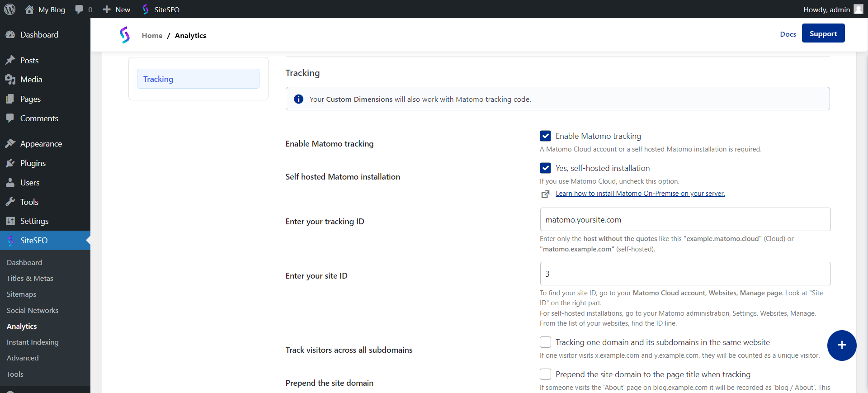868x393 pixels.
Task: Click 'Self hosted Matomo installation' label
Action: (343, 177)
